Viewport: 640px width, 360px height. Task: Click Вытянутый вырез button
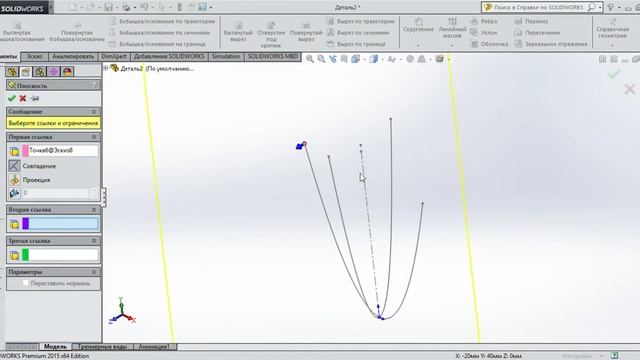238,32
